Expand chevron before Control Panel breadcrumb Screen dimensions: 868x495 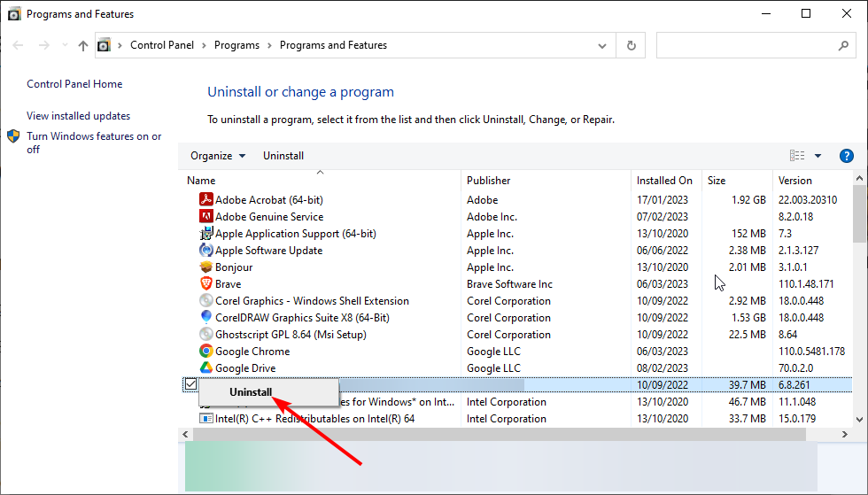(120, 45)
